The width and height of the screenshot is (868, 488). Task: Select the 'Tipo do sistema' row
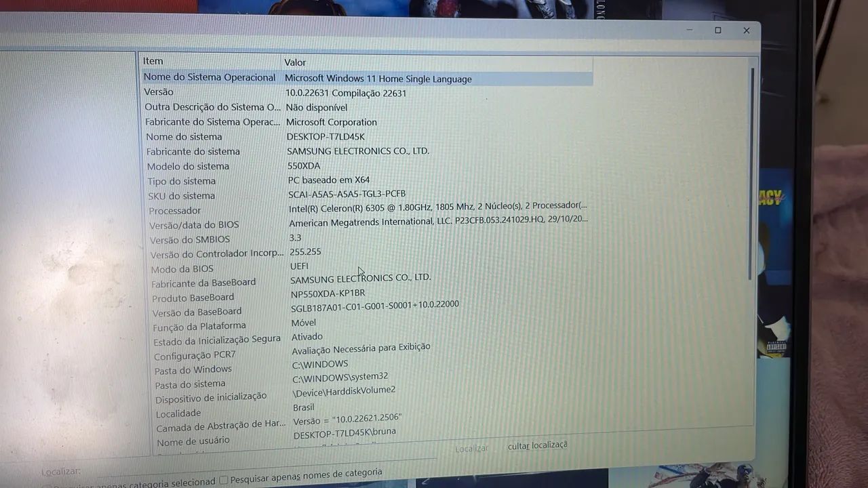[x=182, y=181]
